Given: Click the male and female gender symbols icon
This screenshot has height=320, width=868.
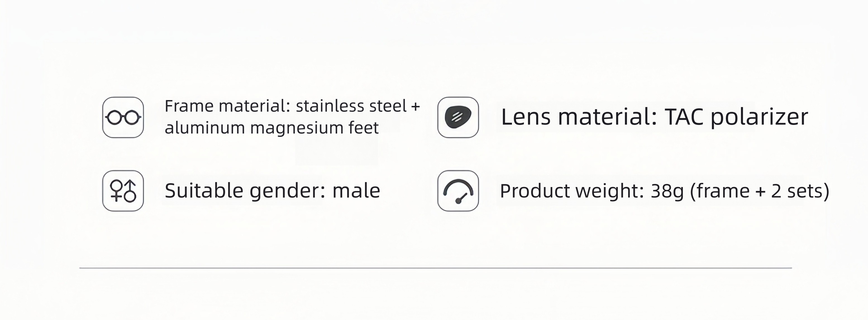Looking at the screenshot, I should pyautogui.click(x=123, y=191).
